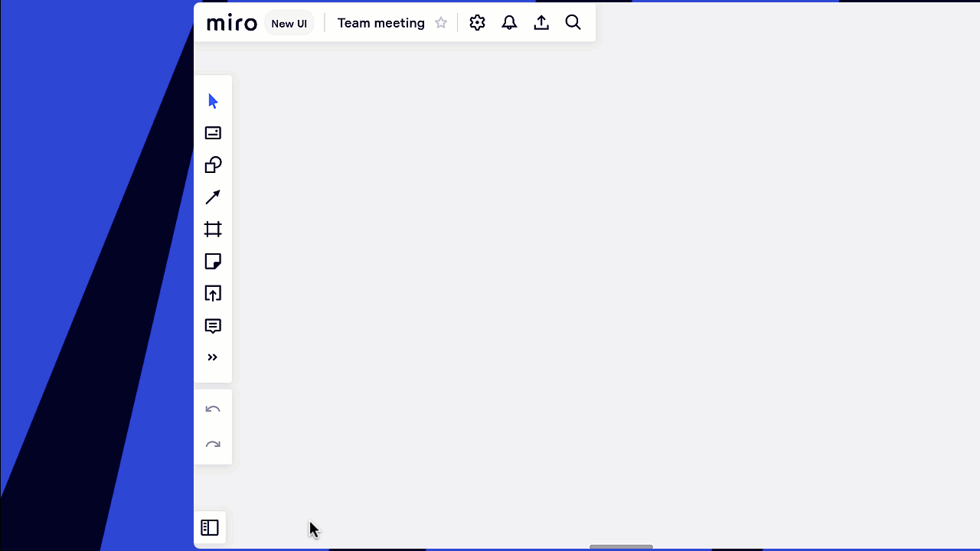The height and width of the screenshot is (551, 980).
Task: Click the miro logo
Action: tap(232, 23)
